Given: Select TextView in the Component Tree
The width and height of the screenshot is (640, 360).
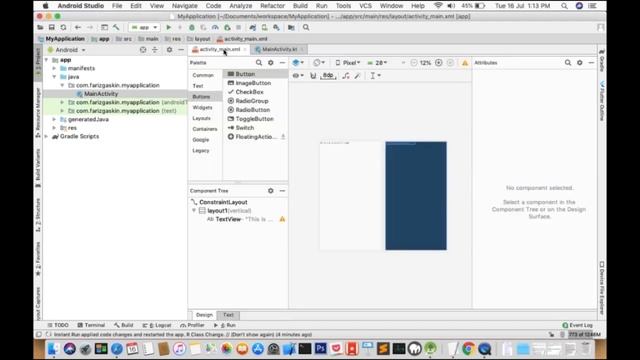Looking at the screenshot, I should pos(228,219).
